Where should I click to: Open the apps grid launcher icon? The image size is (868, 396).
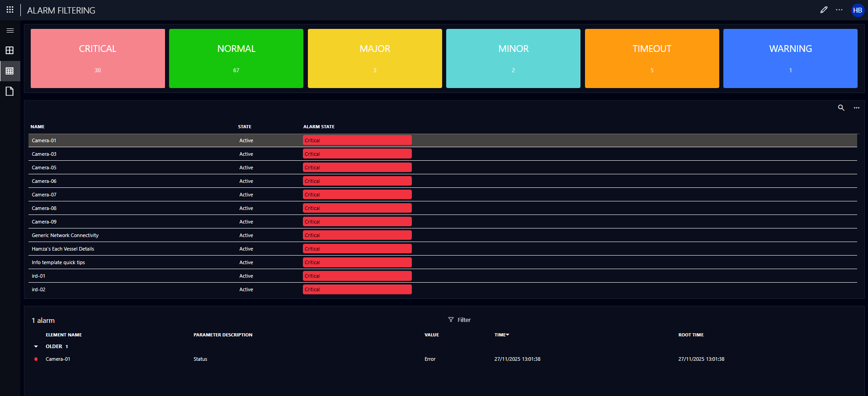pyautogui.click(x=10, y=9)
